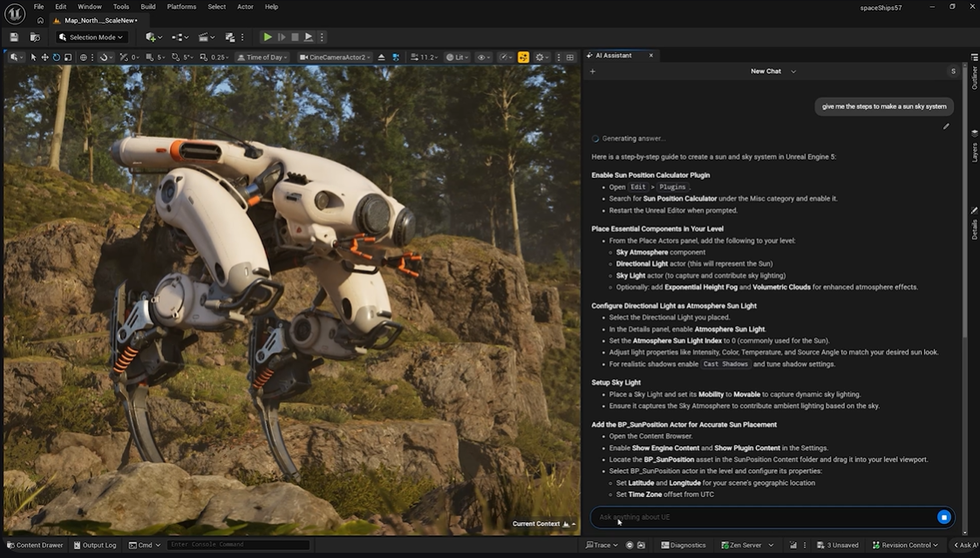The image size is (980, 558).
Task: Save the current level with the disk icon
Action: coord(14,37)
